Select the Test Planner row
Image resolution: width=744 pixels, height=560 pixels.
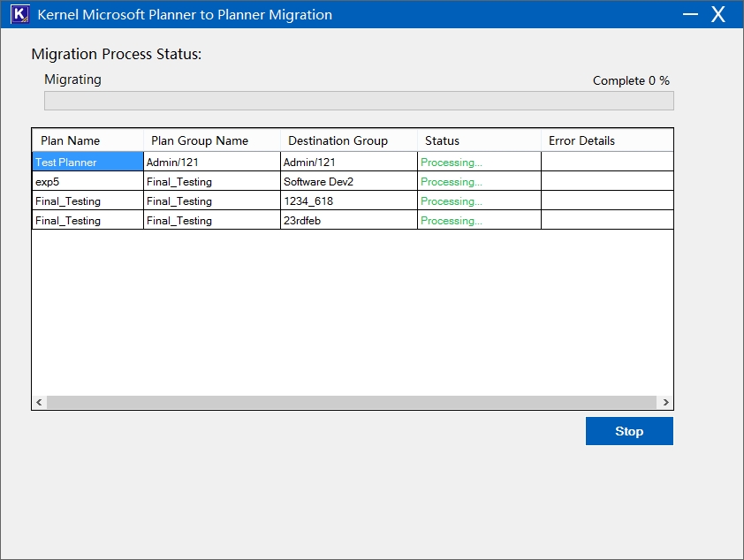pos(66,163)
